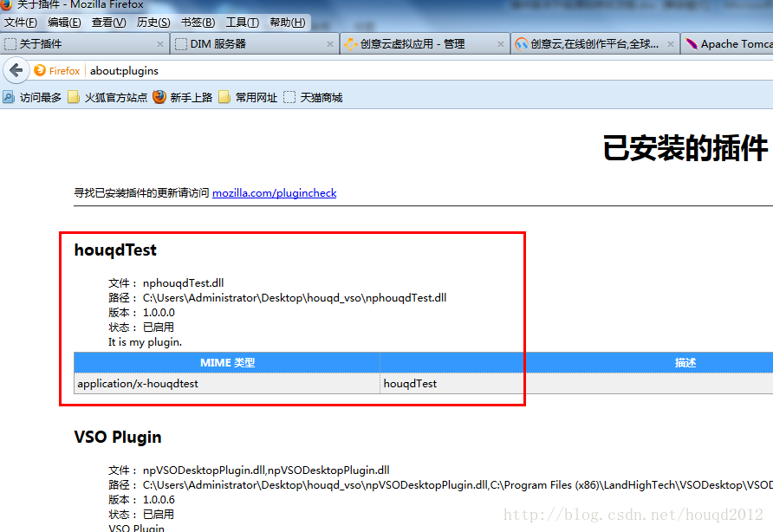Open the 火狐官方站点 bookmark folder
The height and width of the screenshot is (532, 773).
click(x=107, y=97)
